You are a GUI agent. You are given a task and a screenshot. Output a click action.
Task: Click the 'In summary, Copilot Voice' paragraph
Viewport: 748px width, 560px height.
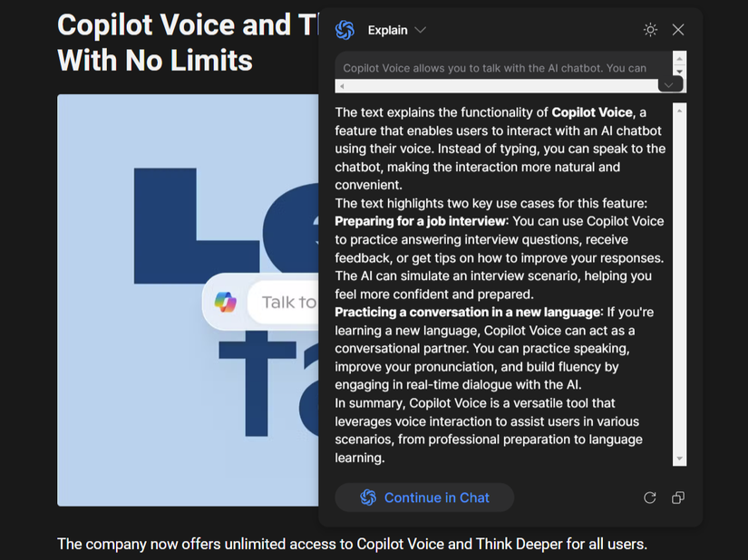(x=489, y=430)
